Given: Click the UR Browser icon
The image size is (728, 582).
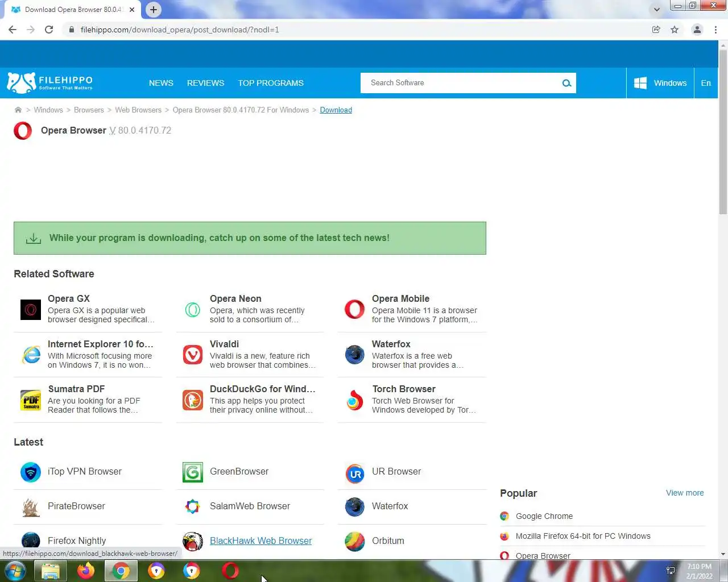Looking at the screenshot, I should point(355,473).
